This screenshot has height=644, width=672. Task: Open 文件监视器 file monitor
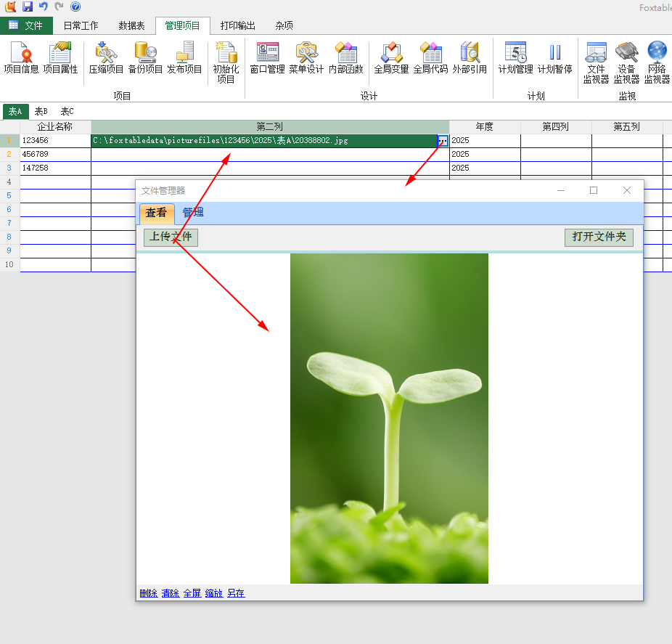click(x=596, y=62)
